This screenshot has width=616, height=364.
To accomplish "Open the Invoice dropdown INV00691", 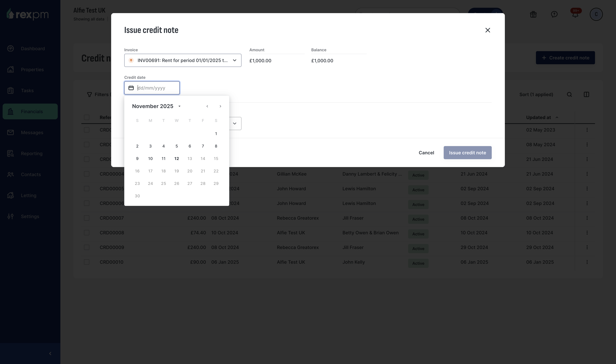I will click(x=183, y=60).
